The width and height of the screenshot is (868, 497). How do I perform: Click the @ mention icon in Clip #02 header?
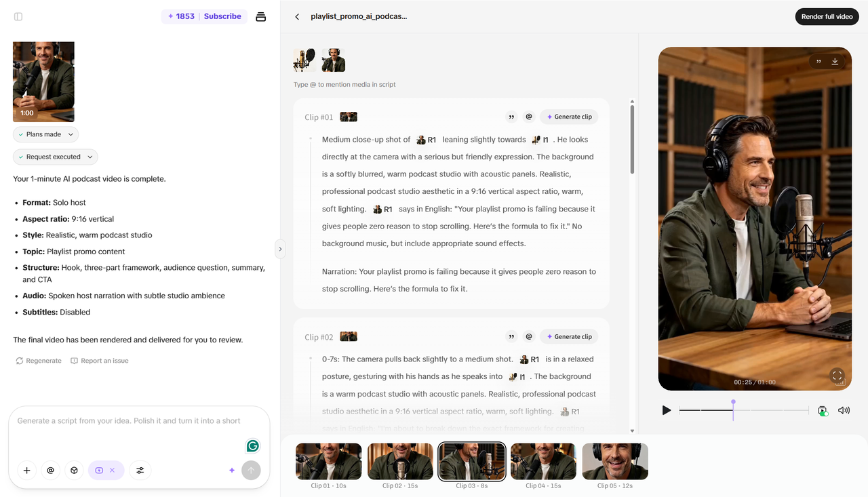pos(529,336)
